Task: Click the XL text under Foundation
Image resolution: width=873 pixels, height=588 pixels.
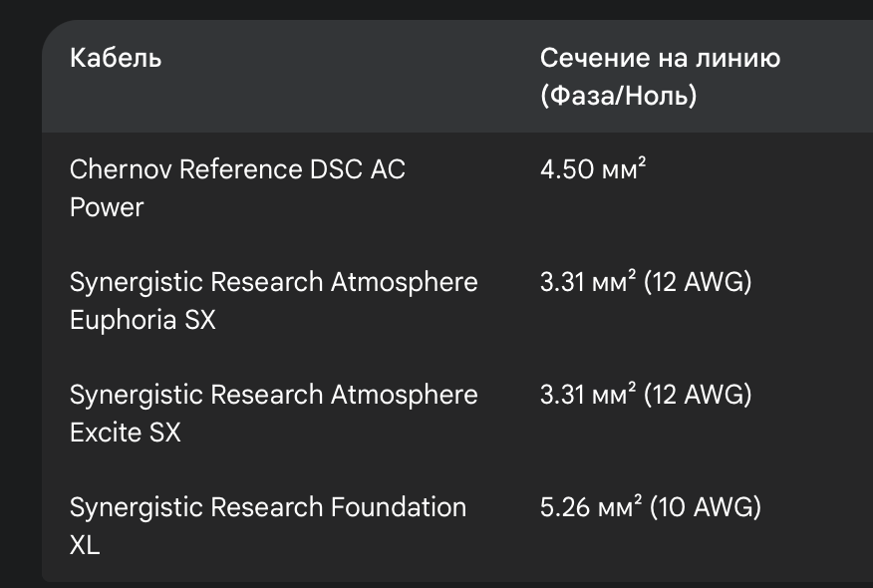Action: (x=85, y=546)
